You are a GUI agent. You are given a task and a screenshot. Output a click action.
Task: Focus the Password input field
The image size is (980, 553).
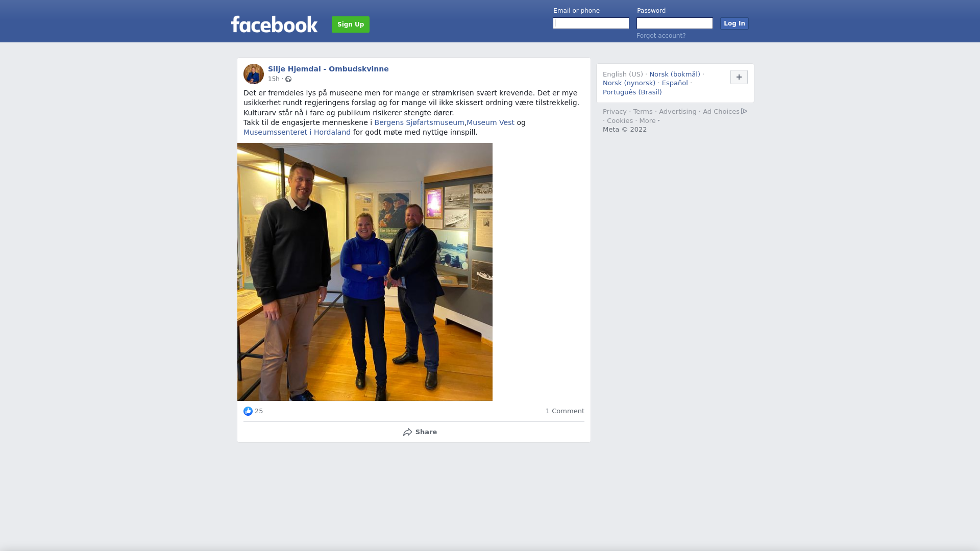click(x=675, y=23)
